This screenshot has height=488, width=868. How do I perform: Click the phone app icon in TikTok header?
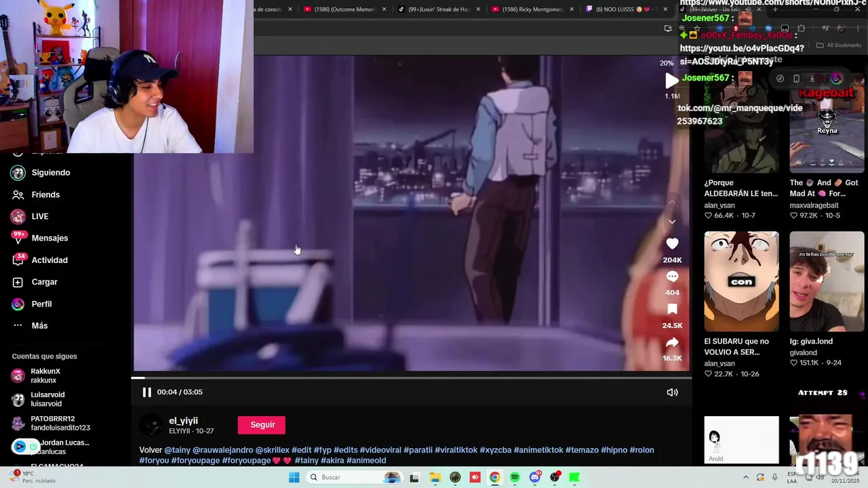[x=796, y=79]
